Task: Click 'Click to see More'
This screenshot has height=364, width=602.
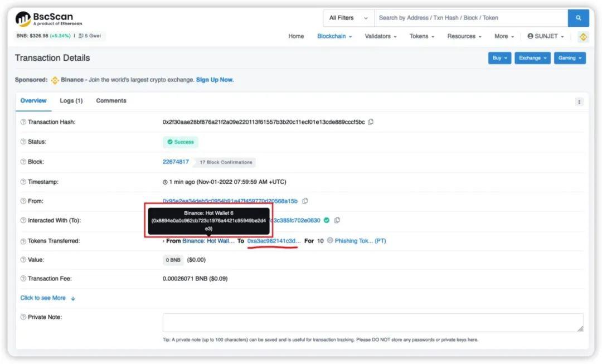Action: [x=41, y=298]
